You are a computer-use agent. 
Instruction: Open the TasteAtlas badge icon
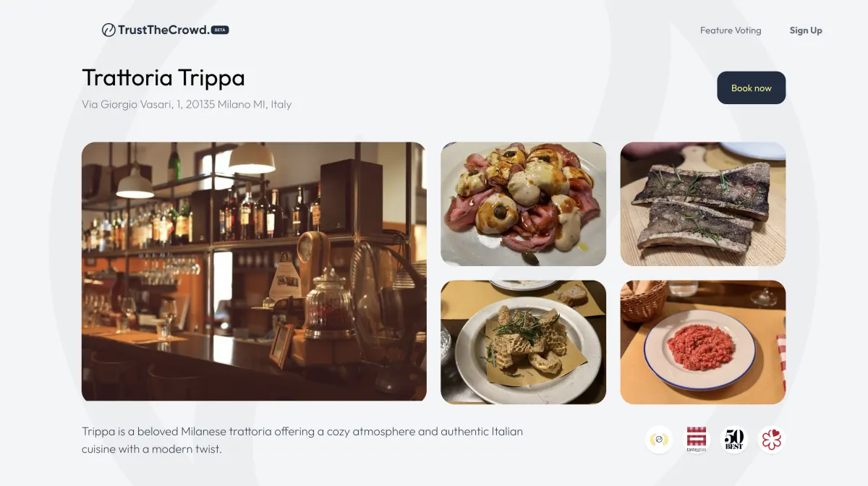(x=697, y=439)
